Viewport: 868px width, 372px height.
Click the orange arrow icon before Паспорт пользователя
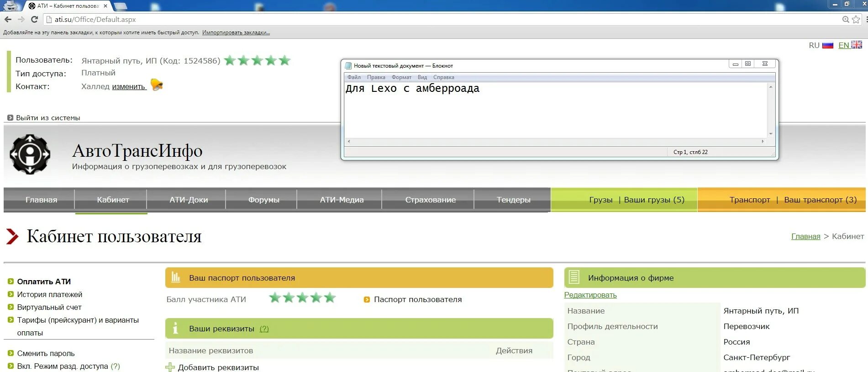[367, 300]
